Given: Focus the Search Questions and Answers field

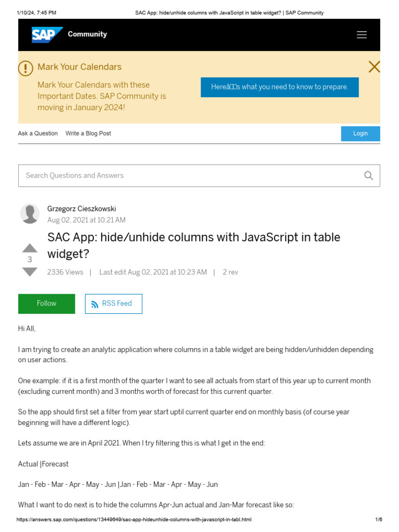Looking at the screenshot, I should (x=187, y=176).
